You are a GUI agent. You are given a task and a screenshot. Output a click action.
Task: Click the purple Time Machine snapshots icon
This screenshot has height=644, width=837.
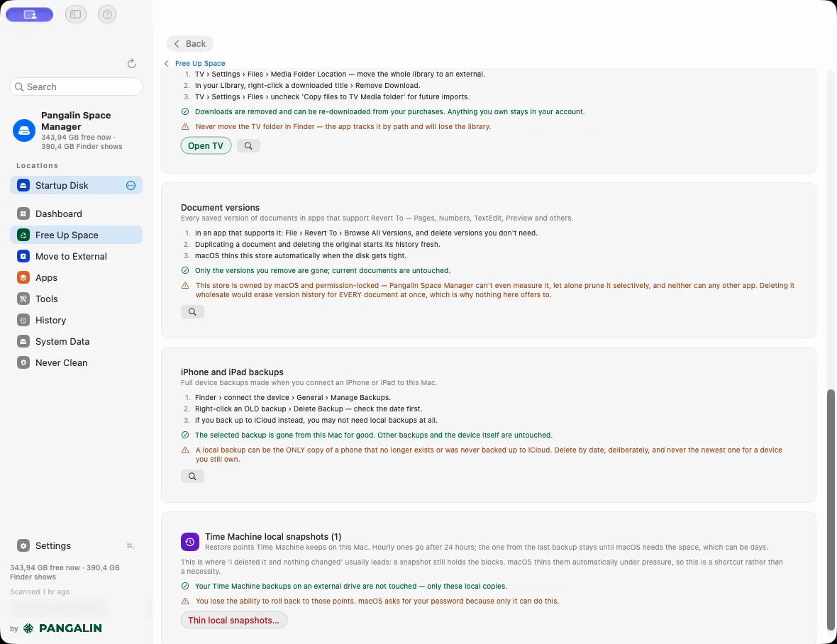[190, 542]
